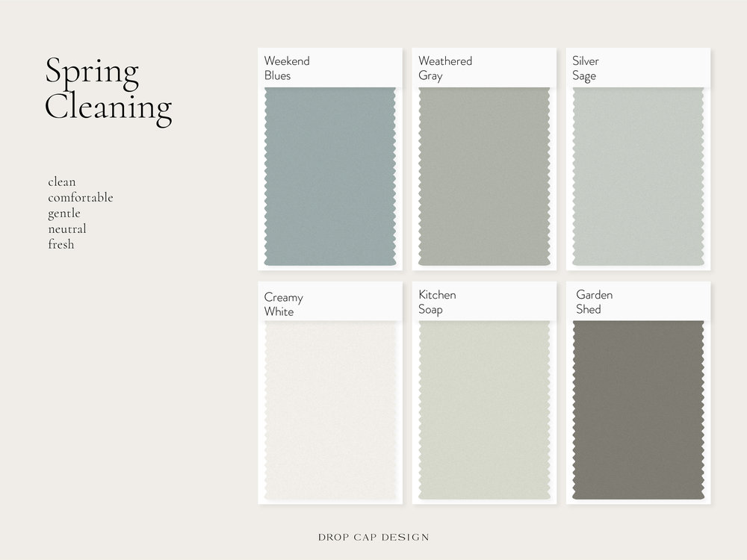
Task: Click the 'gentle' keyword text
Action: click(x=64, y=213)
